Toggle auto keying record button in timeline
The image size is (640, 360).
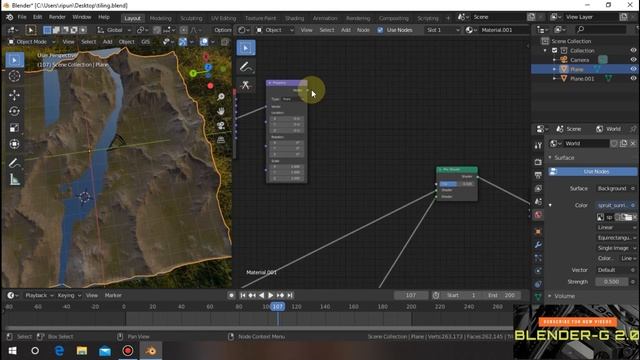(231, 295)
